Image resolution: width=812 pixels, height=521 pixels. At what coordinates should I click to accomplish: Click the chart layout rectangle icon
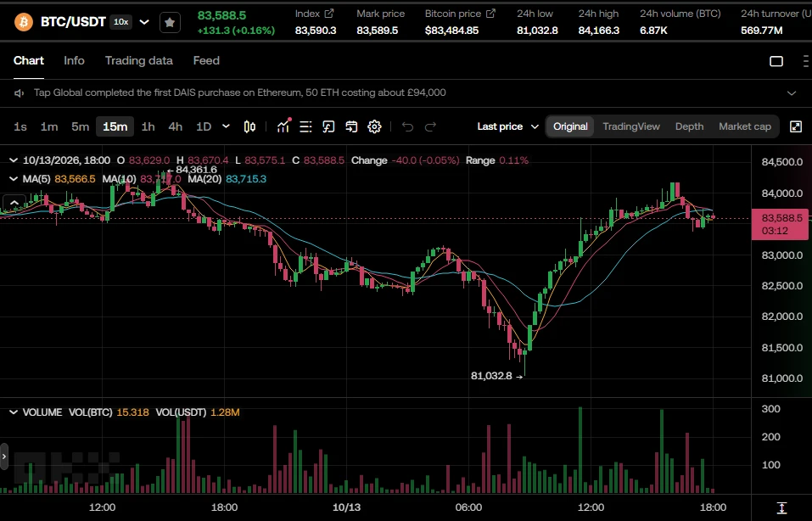776,61
